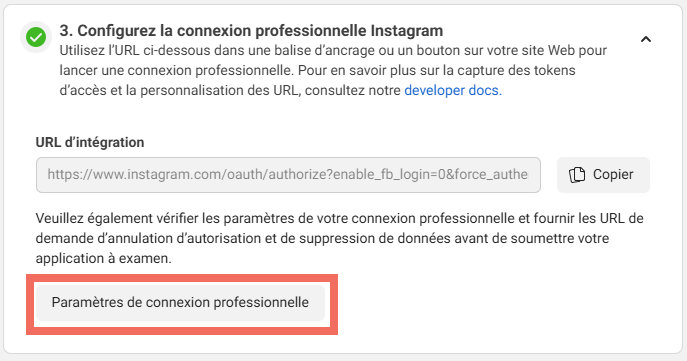687x361 pixels.
Task: Click the instagram.com oauth authorize URL text
Action: pos(287,174)
